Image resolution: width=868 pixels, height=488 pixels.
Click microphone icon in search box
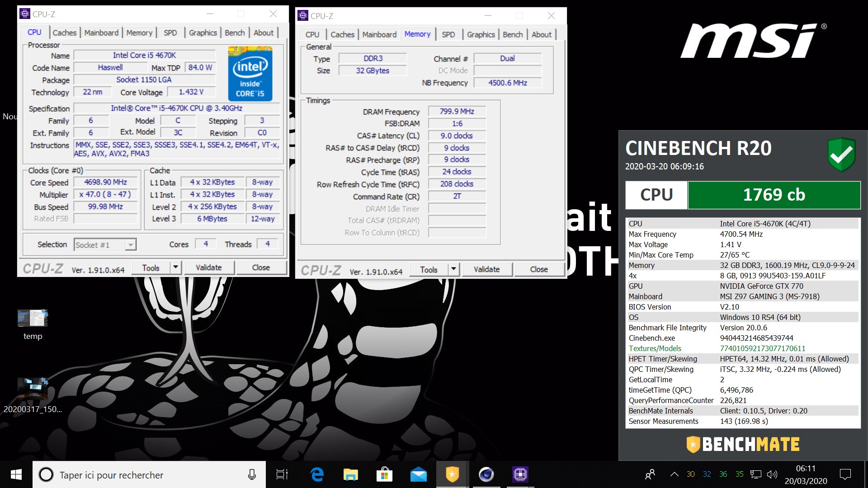point(252,474)
